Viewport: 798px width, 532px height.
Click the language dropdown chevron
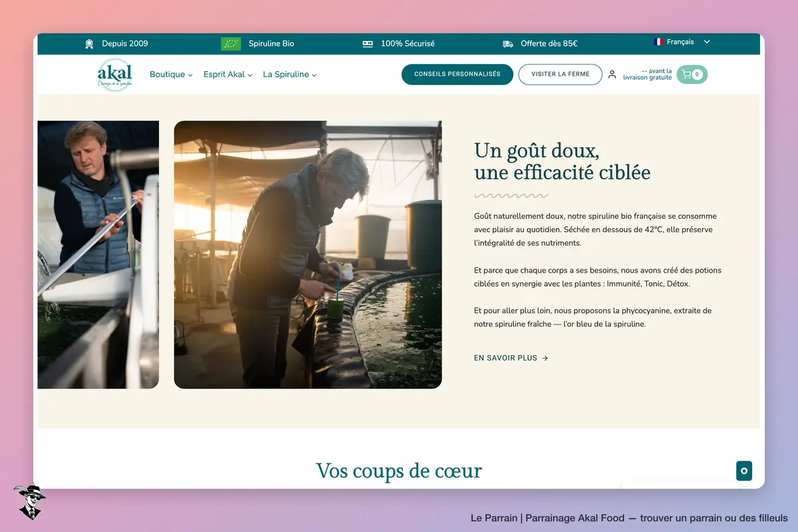pos(707,42)
